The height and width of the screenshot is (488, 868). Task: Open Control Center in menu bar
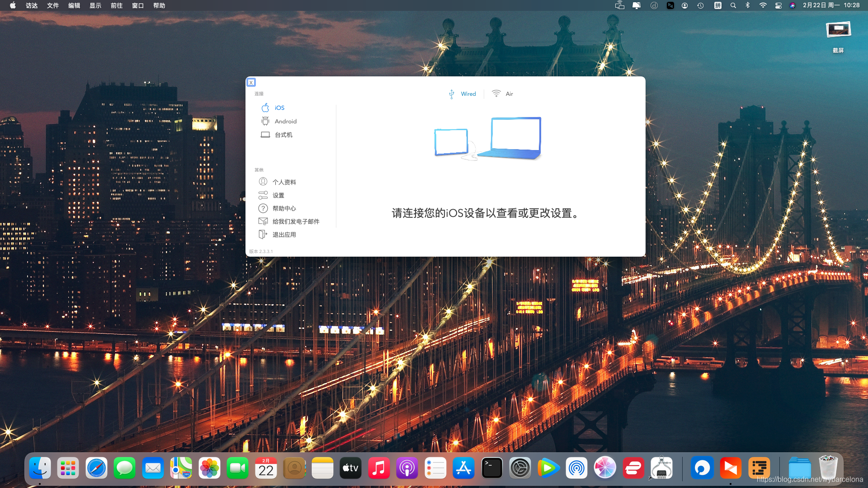click(x=778, y=5)
